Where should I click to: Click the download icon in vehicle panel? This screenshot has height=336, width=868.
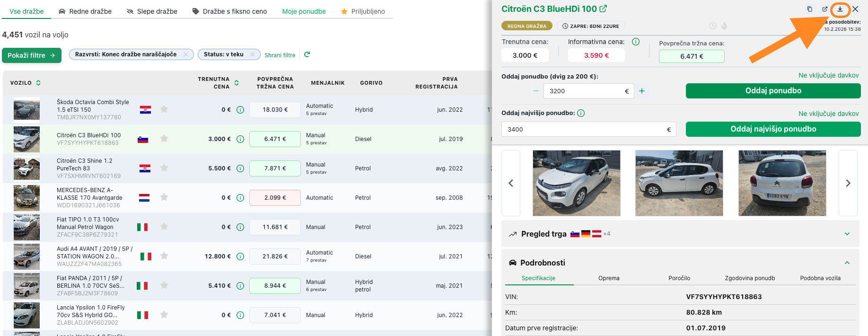click(x=840, y=9)
